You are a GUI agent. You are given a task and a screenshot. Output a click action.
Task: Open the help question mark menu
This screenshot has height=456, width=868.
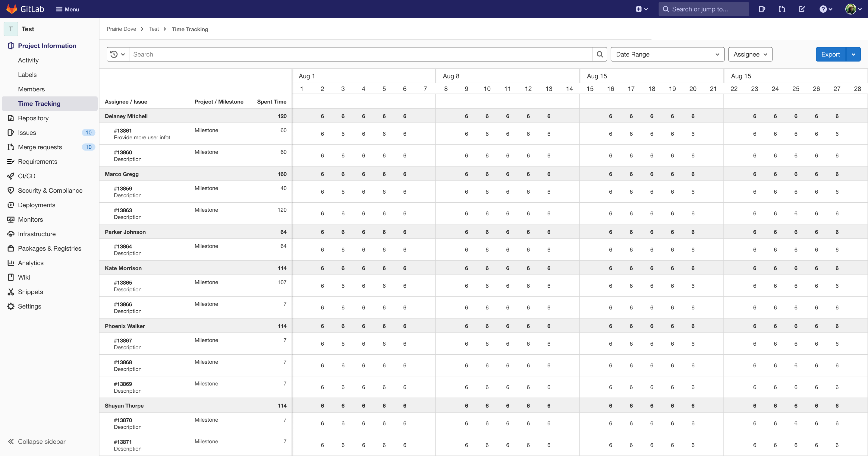pos(826,9)
